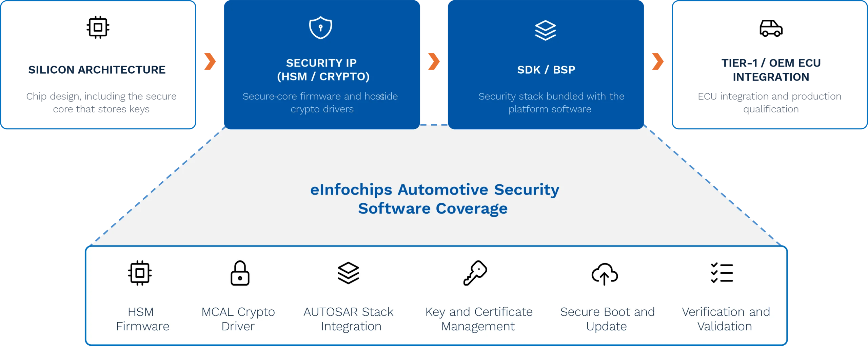Click the Secure Boot and Update label
Image resolution: width=868 pixels, height=346 pixels.
pyautogui.click(x=607, y=319)
